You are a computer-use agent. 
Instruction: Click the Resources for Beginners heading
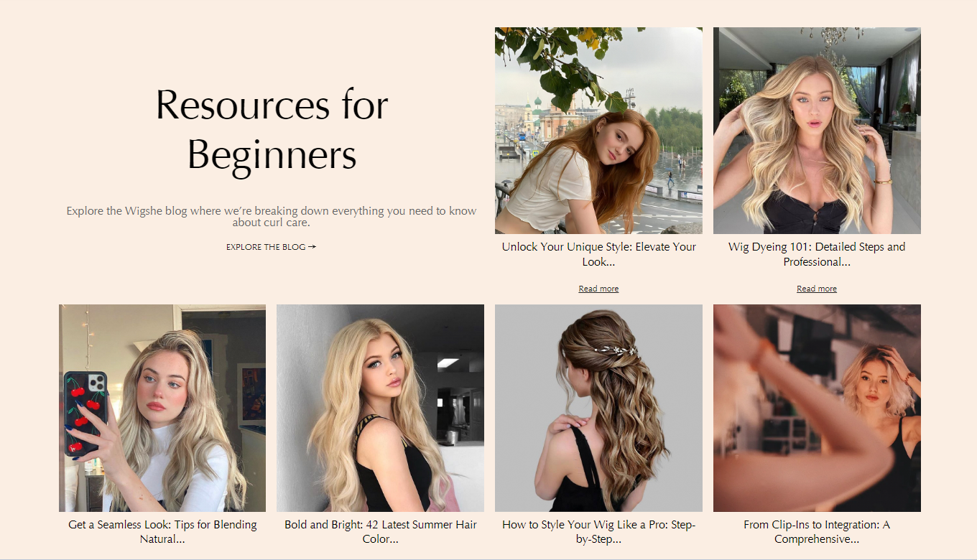coord(272,130)
